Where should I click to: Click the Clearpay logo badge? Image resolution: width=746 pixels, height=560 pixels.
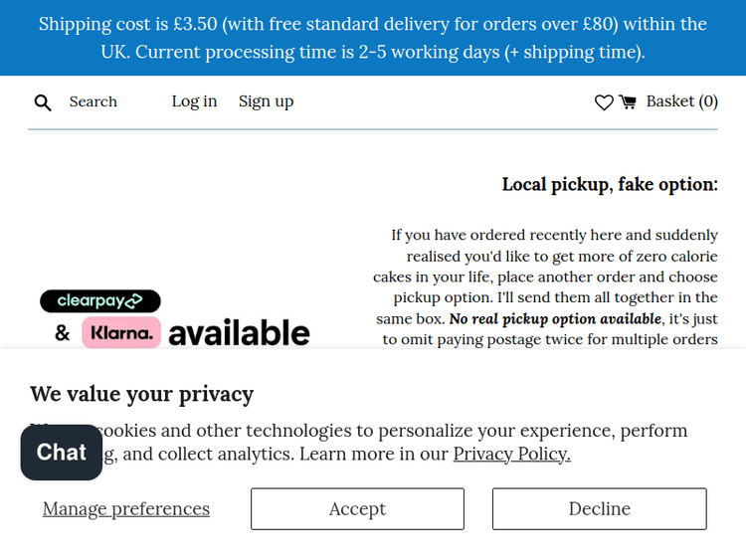pos(100,300)
